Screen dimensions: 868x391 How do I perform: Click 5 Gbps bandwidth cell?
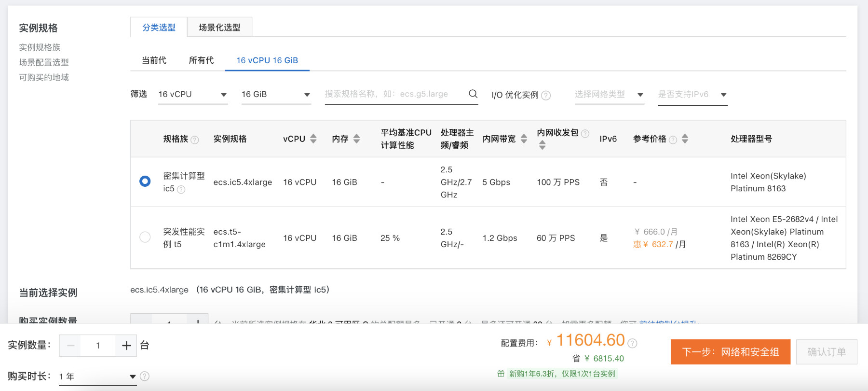[496, 182]
